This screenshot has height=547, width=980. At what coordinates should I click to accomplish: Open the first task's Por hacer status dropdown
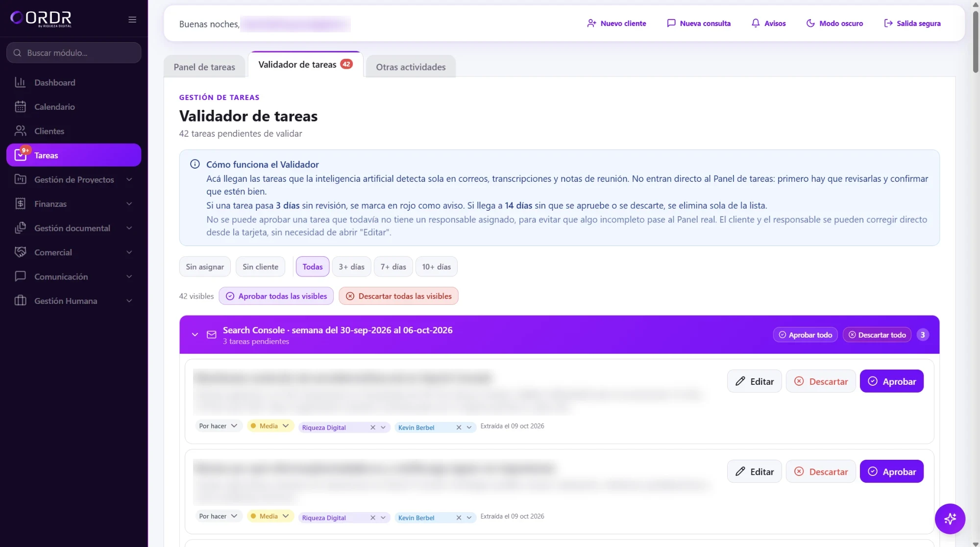pos(219,426)
